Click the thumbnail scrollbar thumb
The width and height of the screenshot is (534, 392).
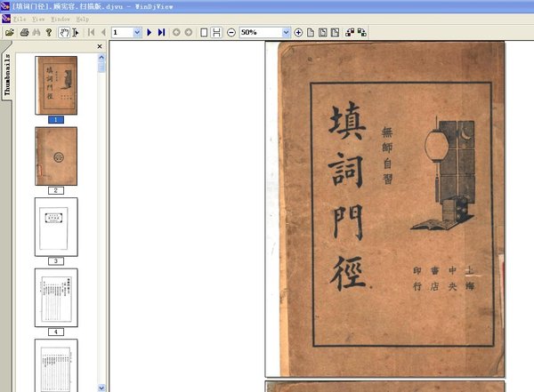101,67
